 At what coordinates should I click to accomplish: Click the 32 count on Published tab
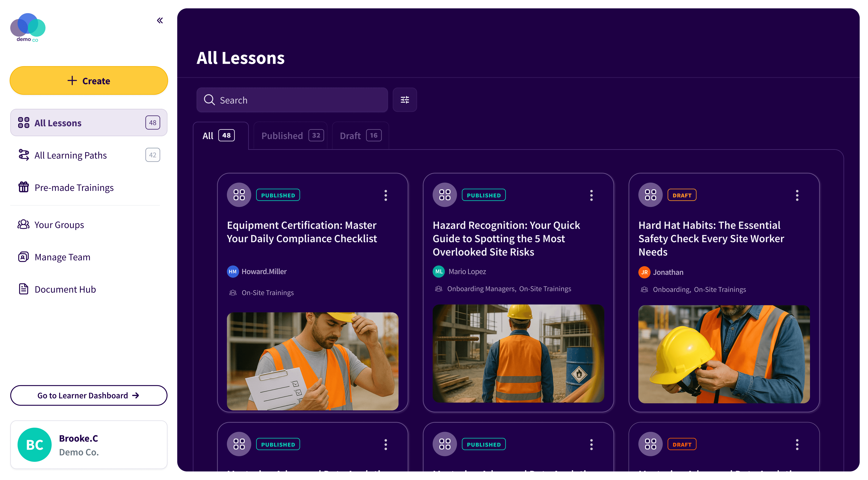point(316,136)
